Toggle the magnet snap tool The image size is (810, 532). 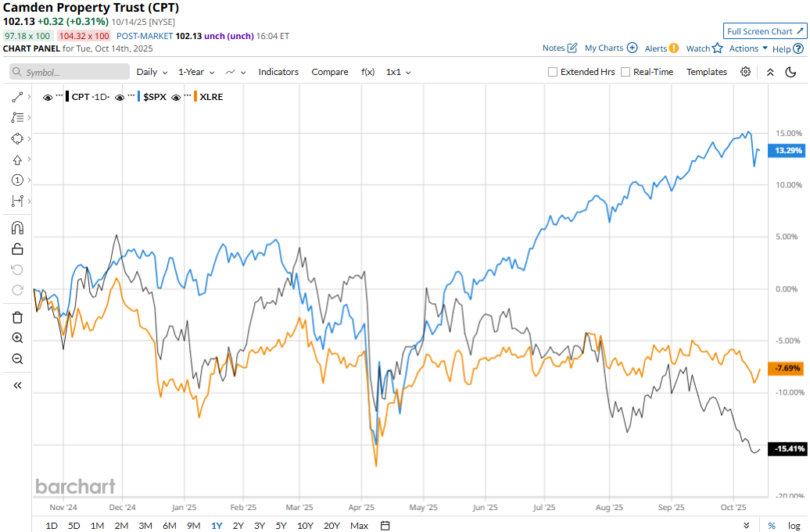(17, 228)
